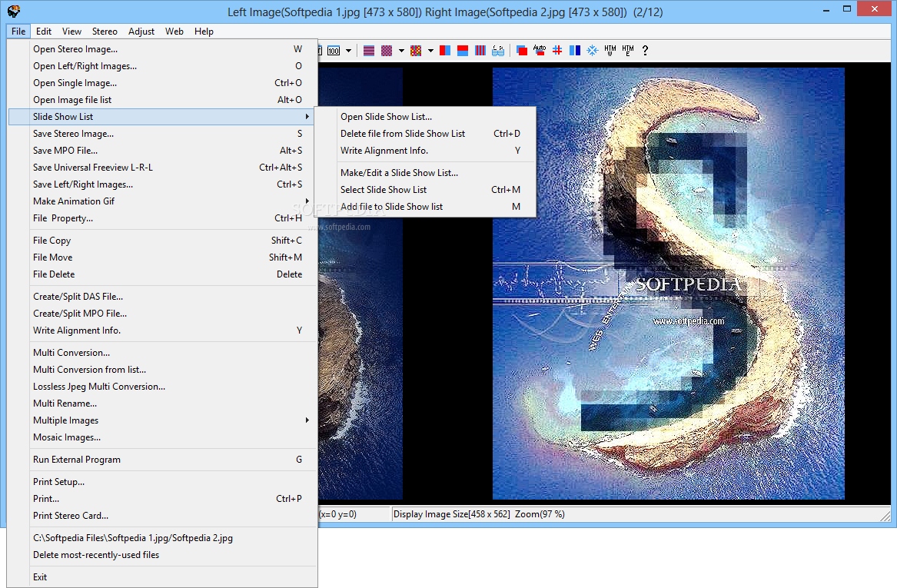897x588 pixels.
Task: Choose Save MPO File...
Action: [162, 151]
